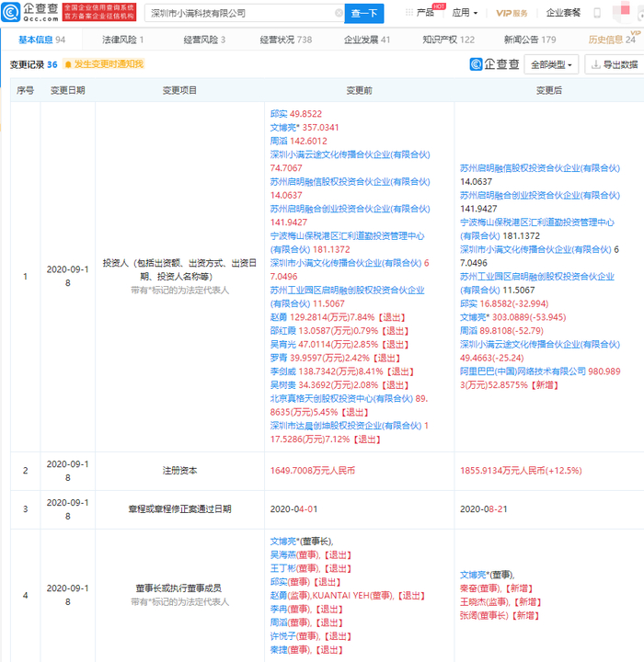The height and width of the screenshot is (662, 644).
Task: Click the 查一下 search button
Action: click(364, 13)
